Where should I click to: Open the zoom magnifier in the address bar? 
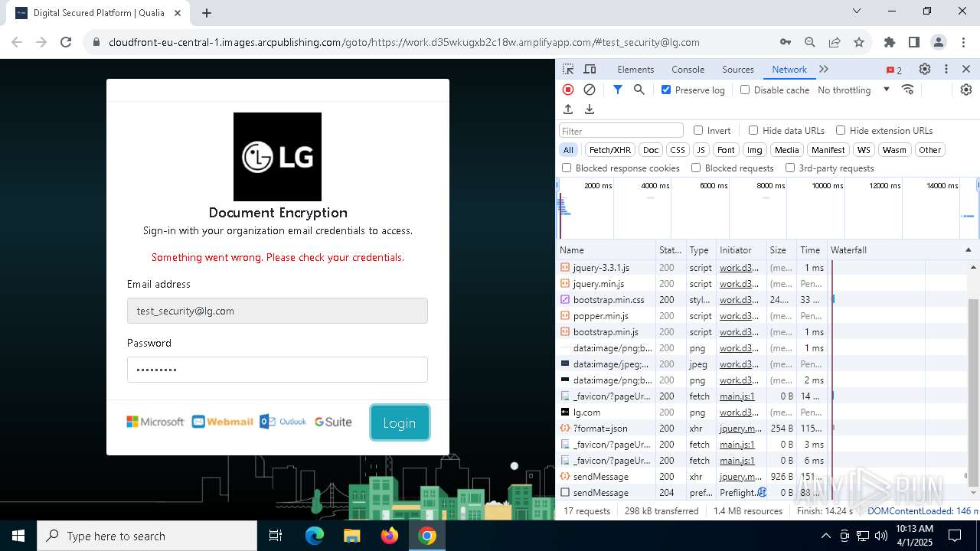pos(810,42)
